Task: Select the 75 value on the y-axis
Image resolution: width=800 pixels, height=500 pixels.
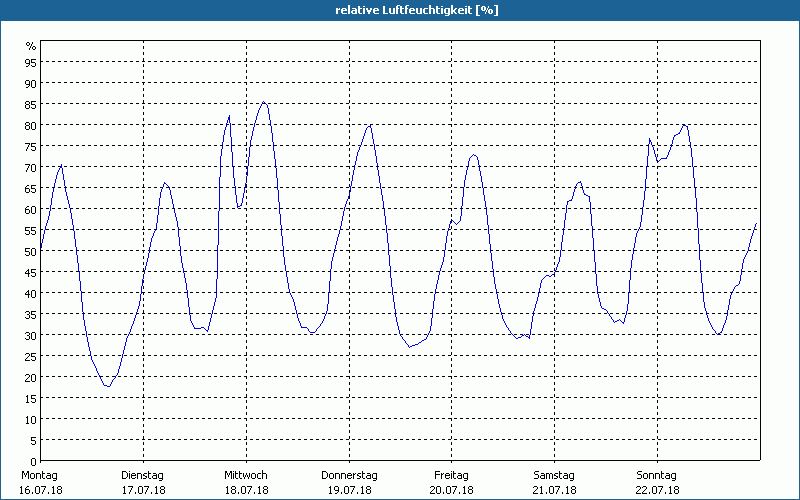Action: (x=31, y=146)
